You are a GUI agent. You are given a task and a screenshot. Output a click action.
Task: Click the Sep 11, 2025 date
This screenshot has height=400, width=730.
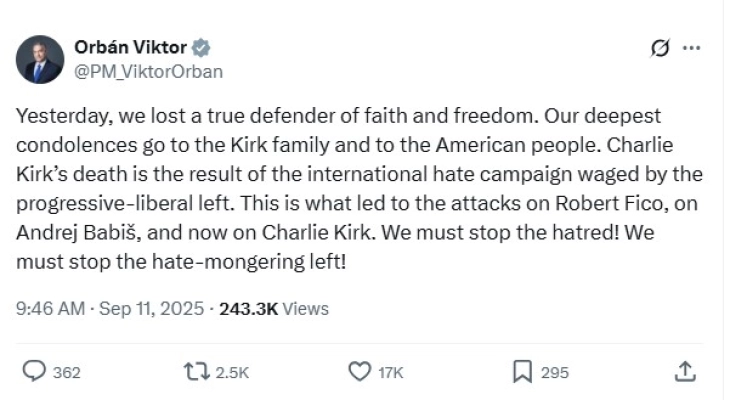[151, 309]
